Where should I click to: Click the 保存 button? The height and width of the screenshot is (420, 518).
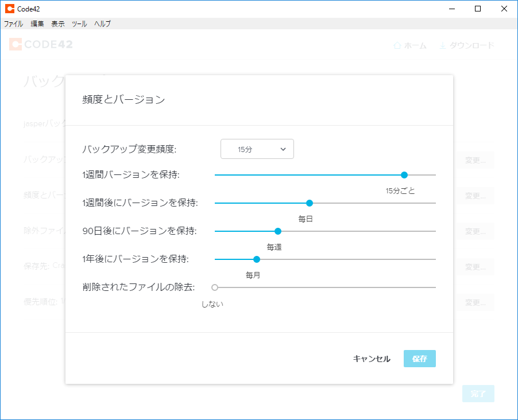(x=419, y=359)
